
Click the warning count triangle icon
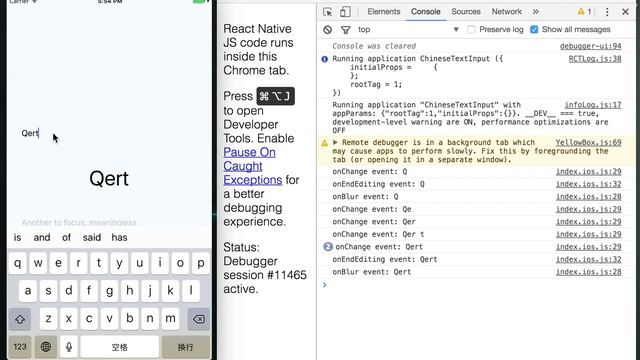click(x=581, y=12)
